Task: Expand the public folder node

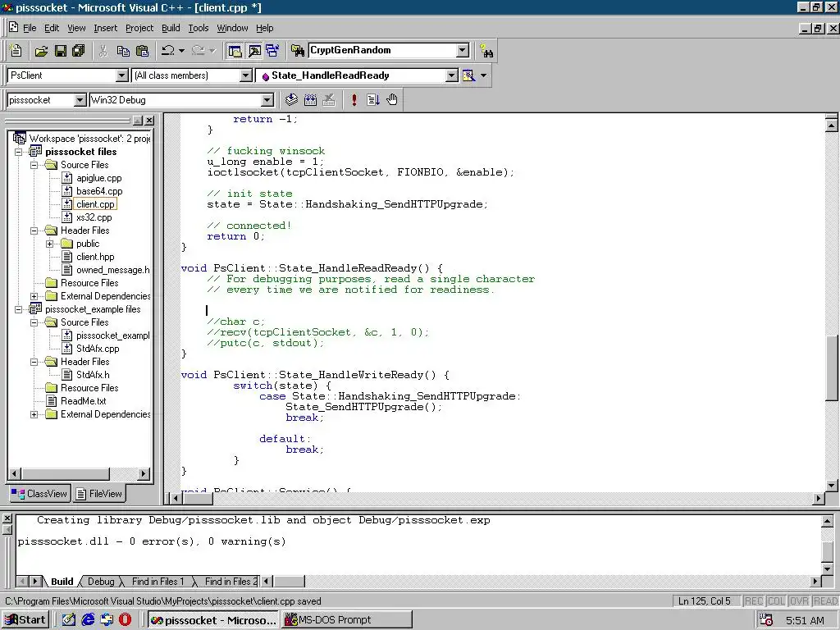Action: tap(50, 244)
